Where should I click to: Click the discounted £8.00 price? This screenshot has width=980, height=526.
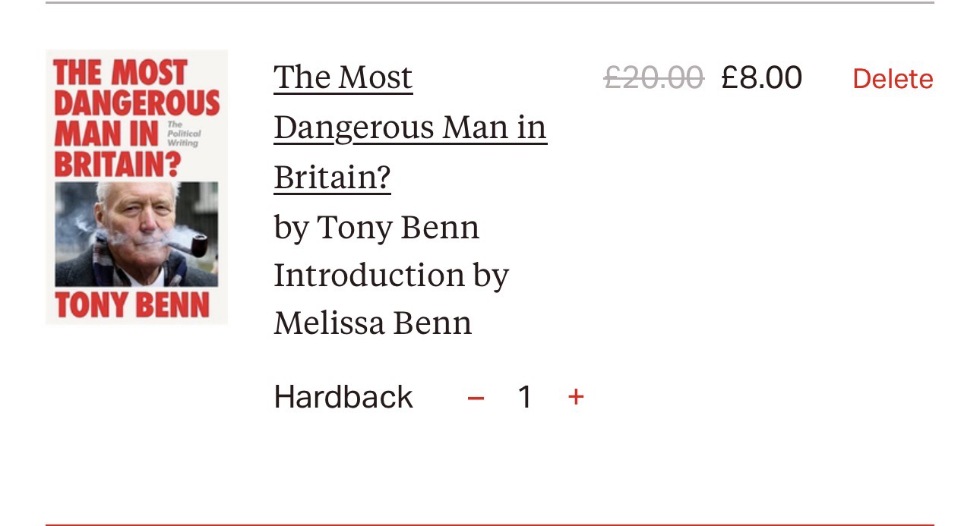(x=761, y=77)
